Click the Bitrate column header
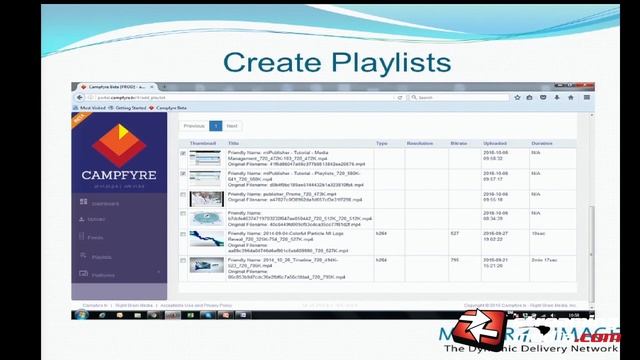The image size is (640, 360). pyautogui.click(x=459, y=143)
